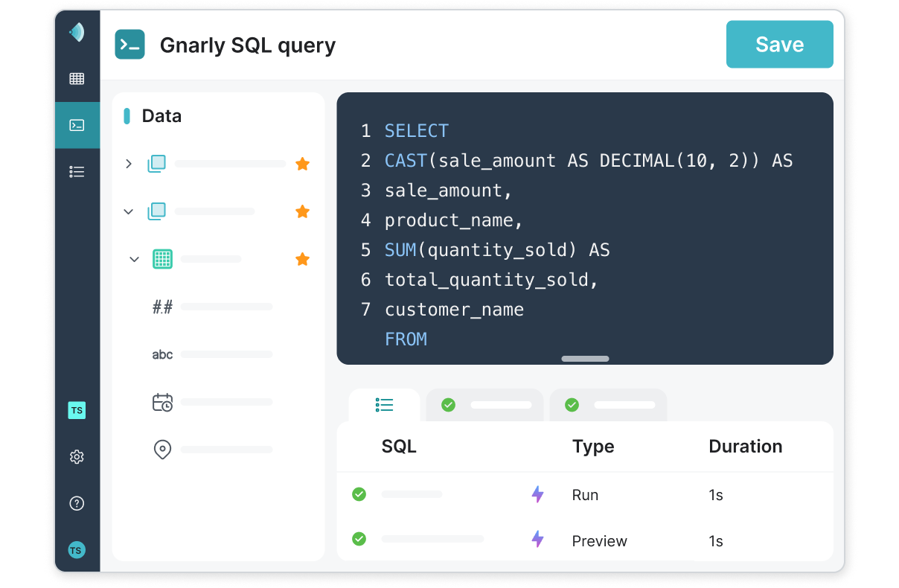Select the SQL console icon in sidebar
Image resolution: width=899 pixels, height=588 pixels.
[x=77, y=125]
